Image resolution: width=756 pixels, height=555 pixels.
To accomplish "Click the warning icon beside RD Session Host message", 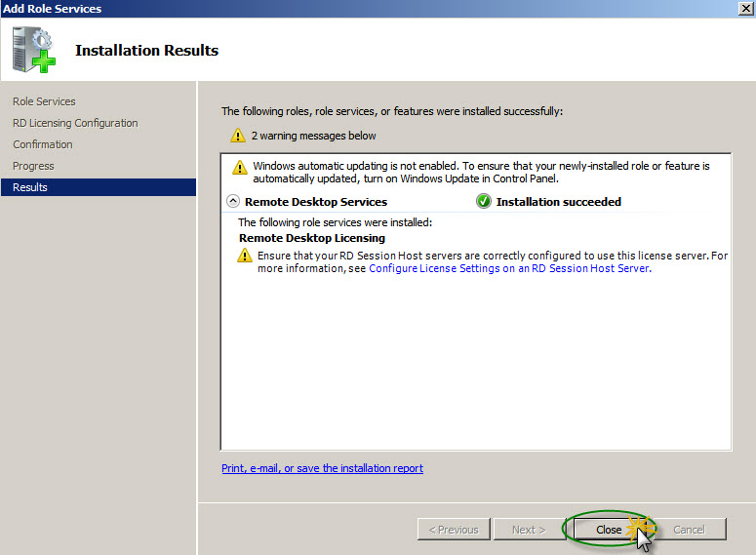I will point(245,256).
